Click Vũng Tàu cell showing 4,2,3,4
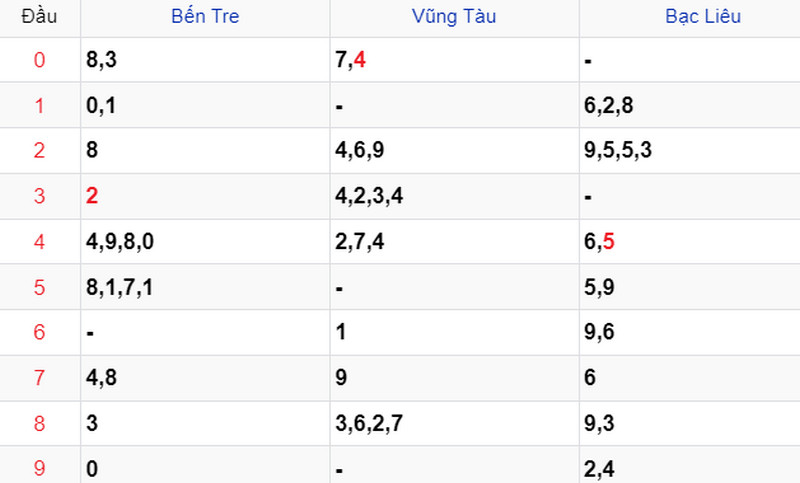The image size is (800, 483). click(x=455, y=196)
